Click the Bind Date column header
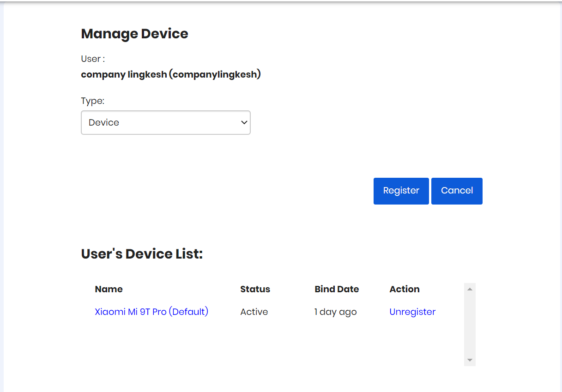This screenshot has width=562, height=392. [336, 289]
